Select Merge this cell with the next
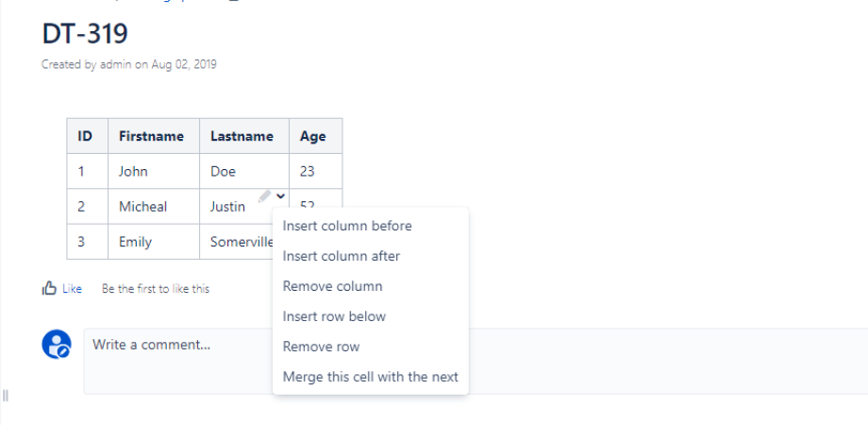The image size is (868, 425). pyautogui.click(x=371, y=377)
